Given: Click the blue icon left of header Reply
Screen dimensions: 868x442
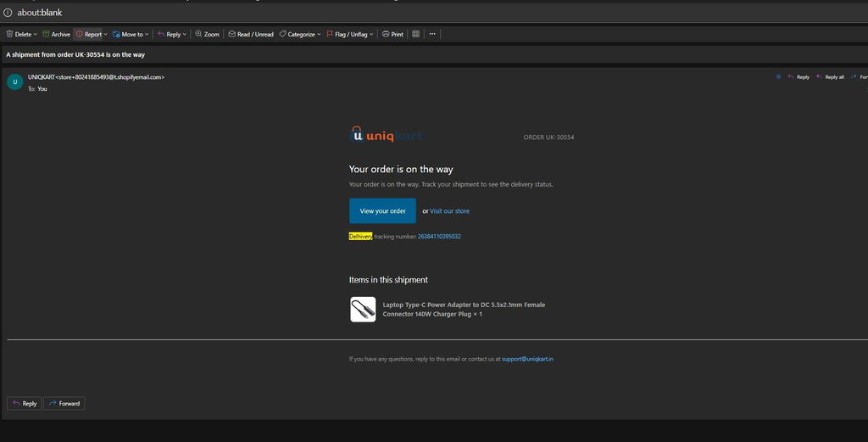Looking at the screenshot, I should click(778, 77).
